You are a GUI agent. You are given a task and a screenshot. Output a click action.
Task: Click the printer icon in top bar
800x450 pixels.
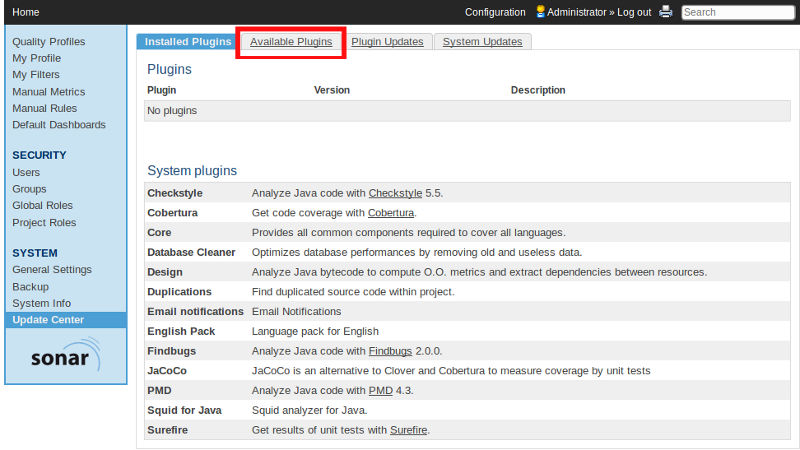point(666,12)
